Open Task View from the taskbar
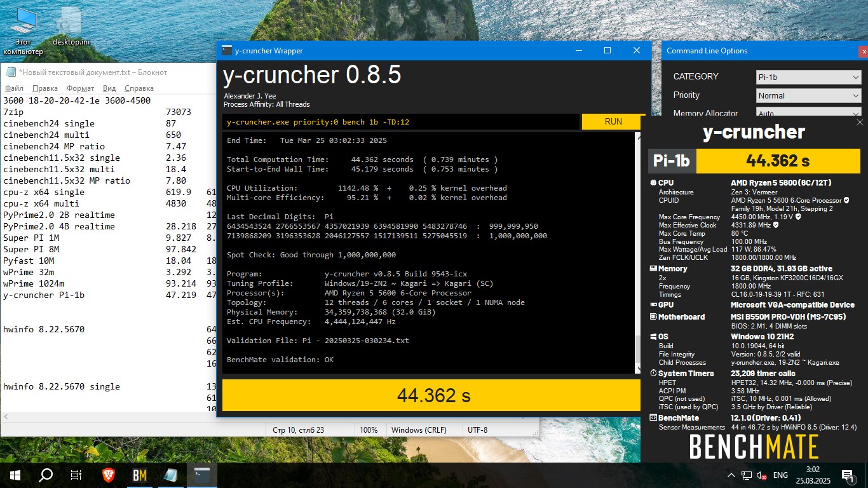The image size is (868, 488). (x=76, y=475)
